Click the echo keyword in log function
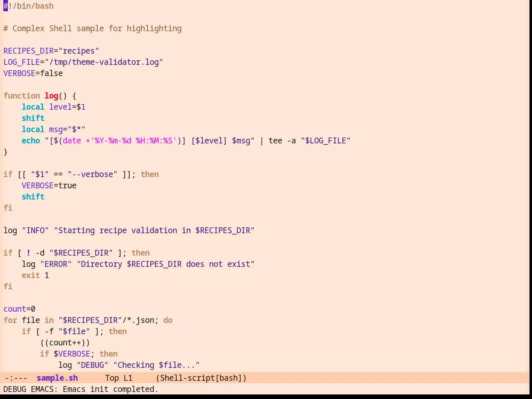The image size is (532, 399). (x=31, y=140)
